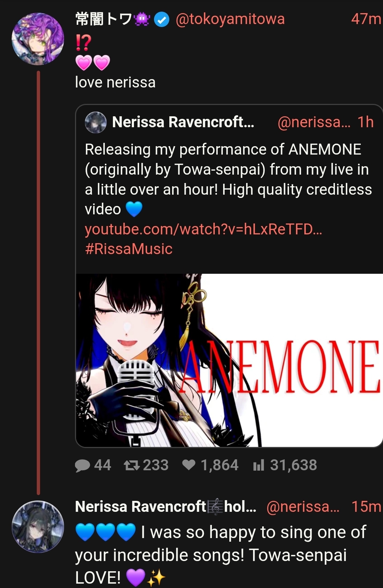Tap the retweet arrows icon
This screenshot has width=383, height=588.
[132, 465]
